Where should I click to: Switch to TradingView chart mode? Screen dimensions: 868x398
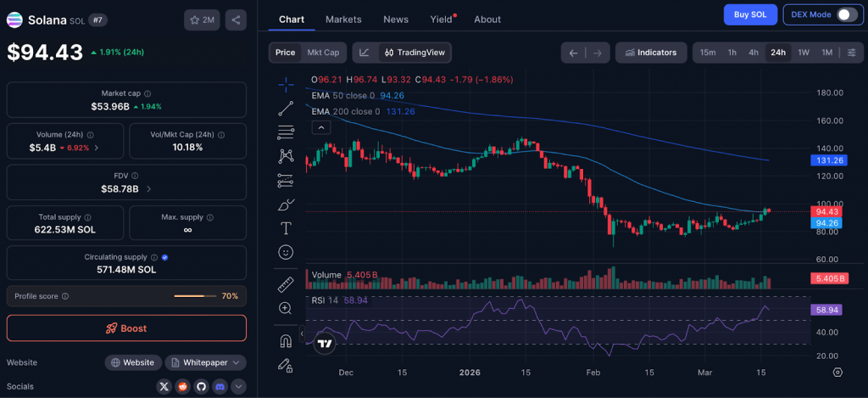pyautogui.click(x=415, y=53)
